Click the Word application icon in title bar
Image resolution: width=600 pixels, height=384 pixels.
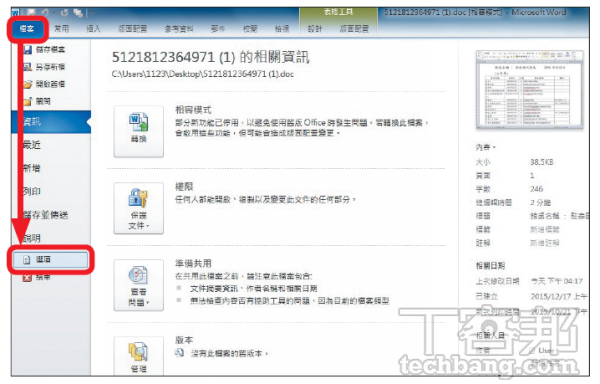point(16,13)
